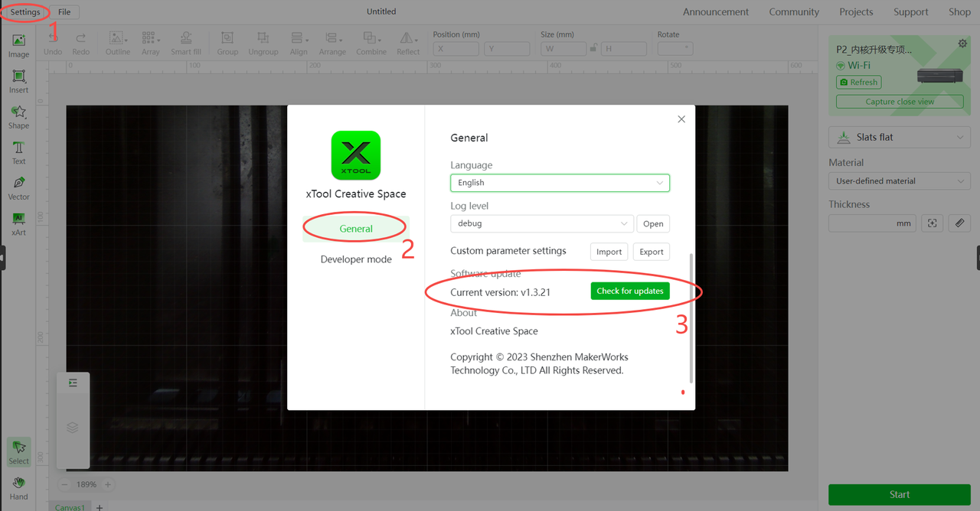Click Check for updates button

630,291
